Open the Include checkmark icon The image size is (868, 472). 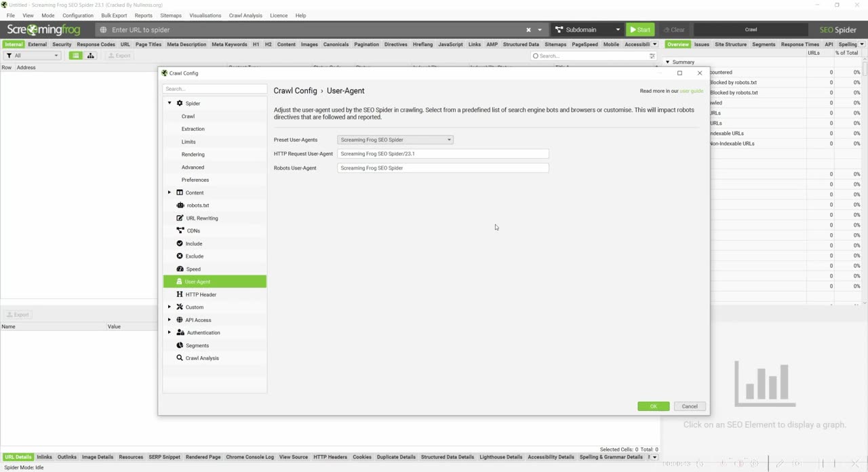[180, 243]
